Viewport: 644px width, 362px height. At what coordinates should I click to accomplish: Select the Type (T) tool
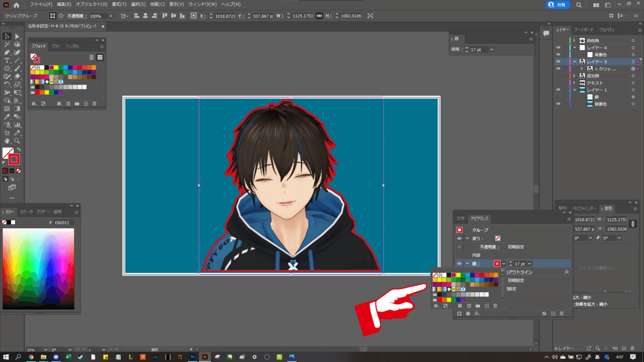click(7, 61)
